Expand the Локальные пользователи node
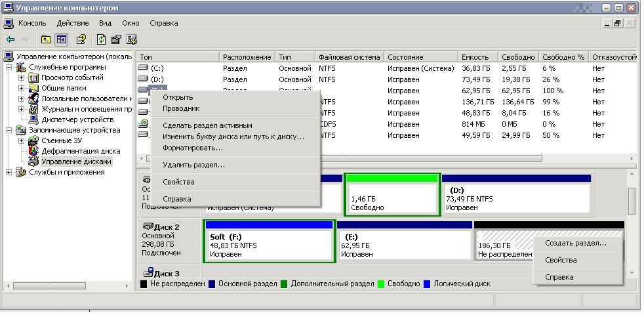 (x=22, y=98)
